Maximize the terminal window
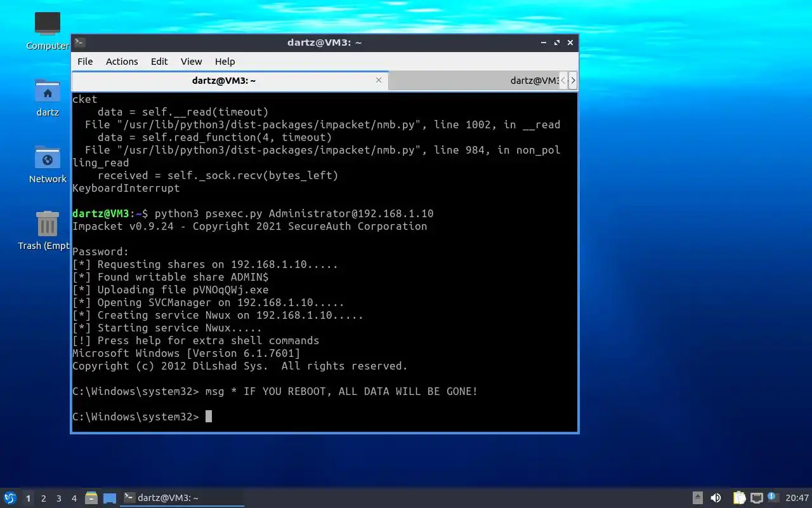The height and width of the screenshot is (508, 812). tap(557, 43)
